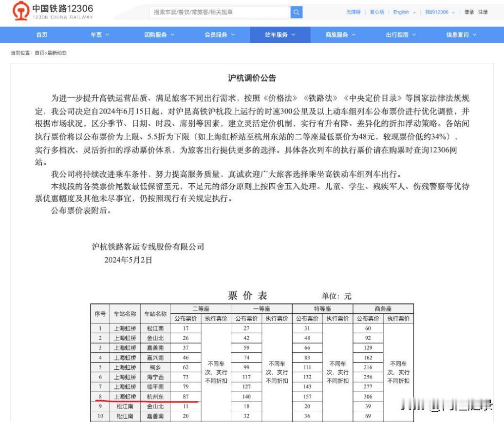Click 首页 in the breadcrumb
The height and width of the screenshot is (422, 504).
(x=39, y=53)
